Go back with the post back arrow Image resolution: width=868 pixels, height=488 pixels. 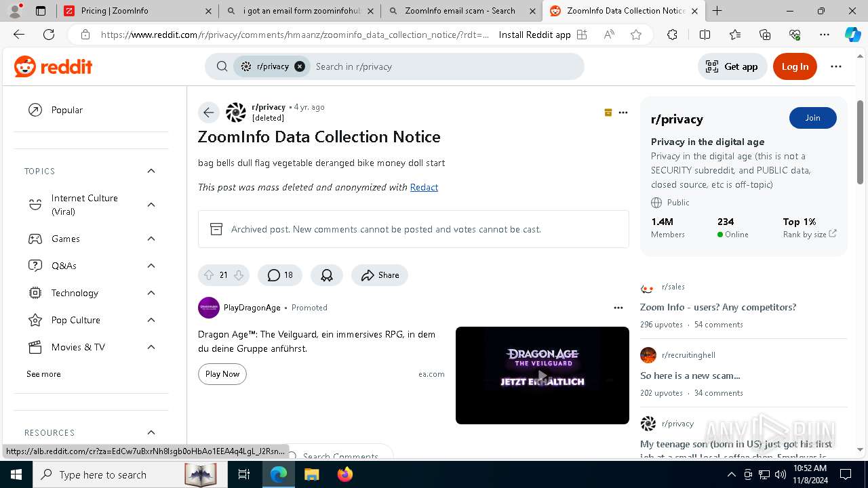(209, 113)
